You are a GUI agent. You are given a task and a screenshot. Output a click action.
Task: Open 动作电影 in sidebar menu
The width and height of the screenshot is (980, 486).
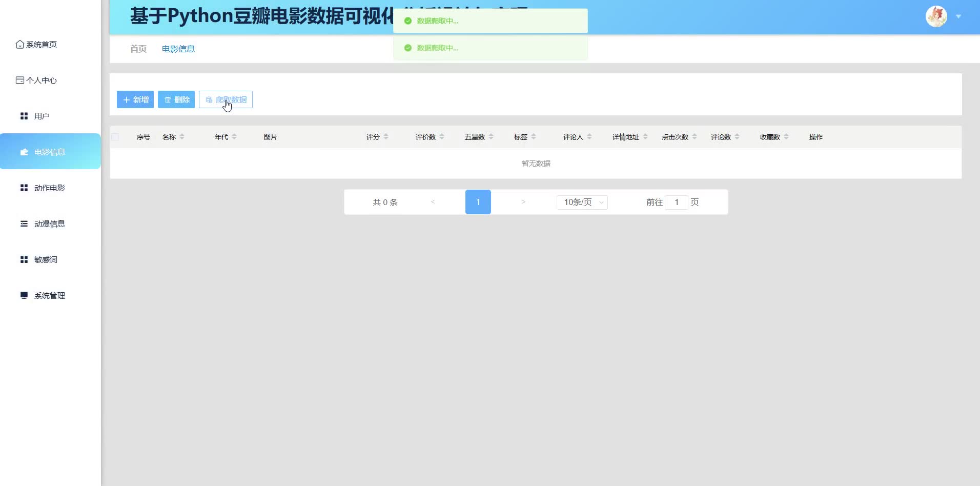click(x=50, y=188)
